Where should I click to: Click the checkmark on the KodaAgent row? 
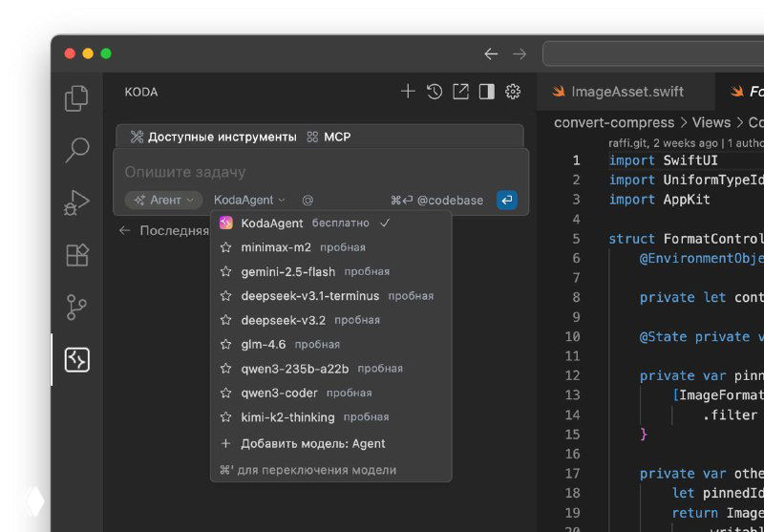pyautogui.click(x=385, y=223)
